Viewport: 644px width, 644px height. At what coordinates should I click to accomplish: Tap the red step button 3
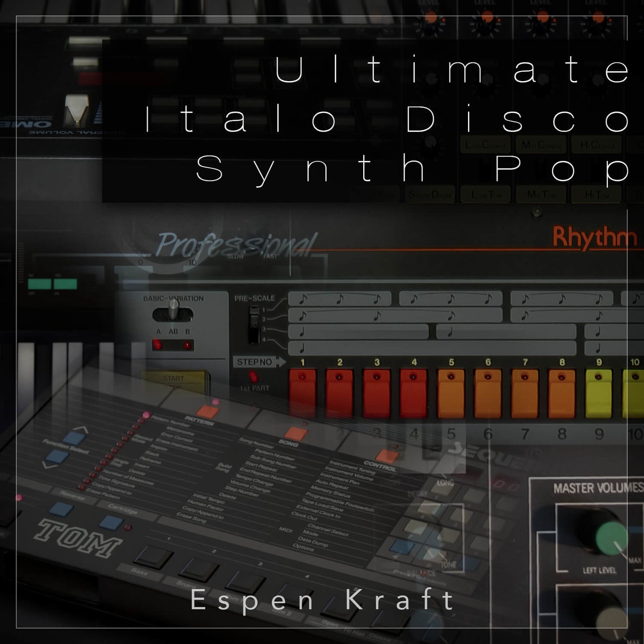click(377, 393)
